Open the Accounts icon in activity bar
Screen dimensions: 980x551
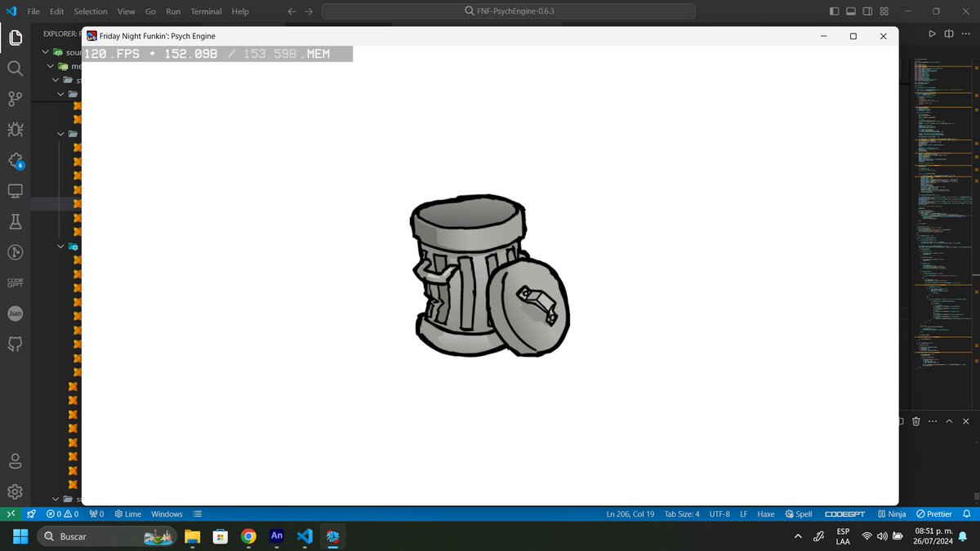point(15,461)
